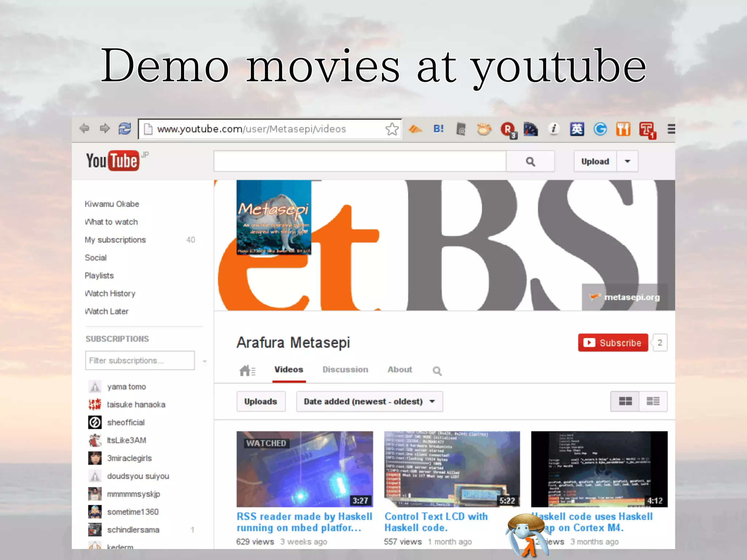
Task: Expand the subscriptions filter dropdown arrow
Action: [x=205, y=361]
